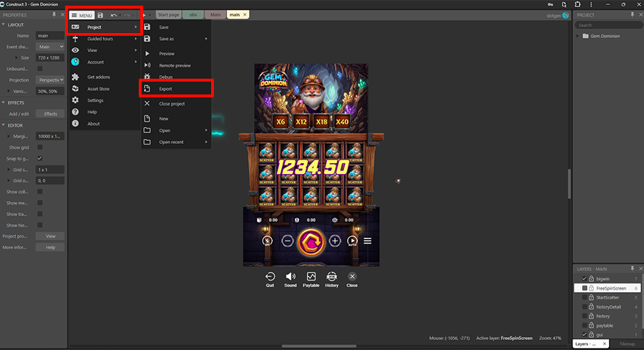Click the Effects button
Screen dimensions: 644x350
50,114
